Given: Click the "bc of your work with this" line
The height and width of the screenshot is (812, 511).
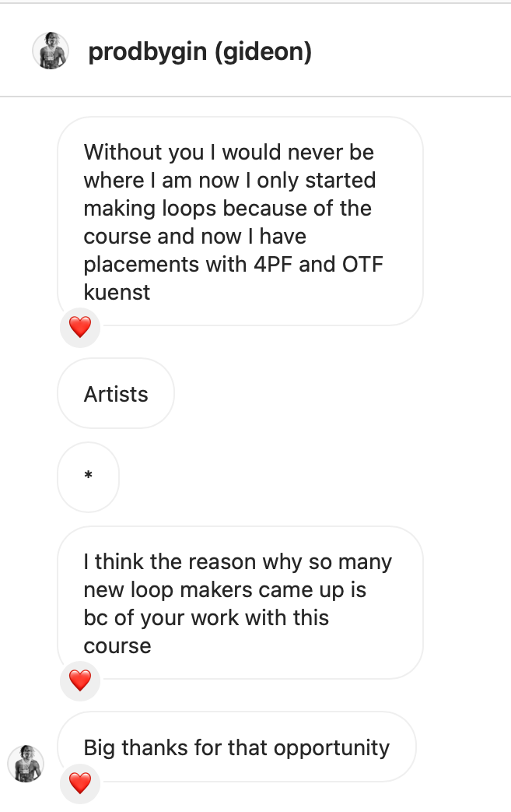Looking at the screenshot, I should [206, 618].
